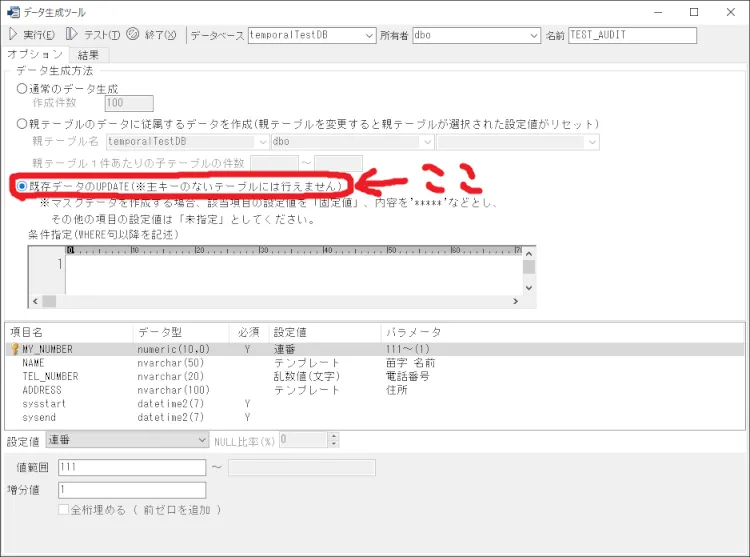750x557 pixels.
Task: Enable 全桁埋める (前ゼロを追加) checkbox
Action: tap(63, 510)
